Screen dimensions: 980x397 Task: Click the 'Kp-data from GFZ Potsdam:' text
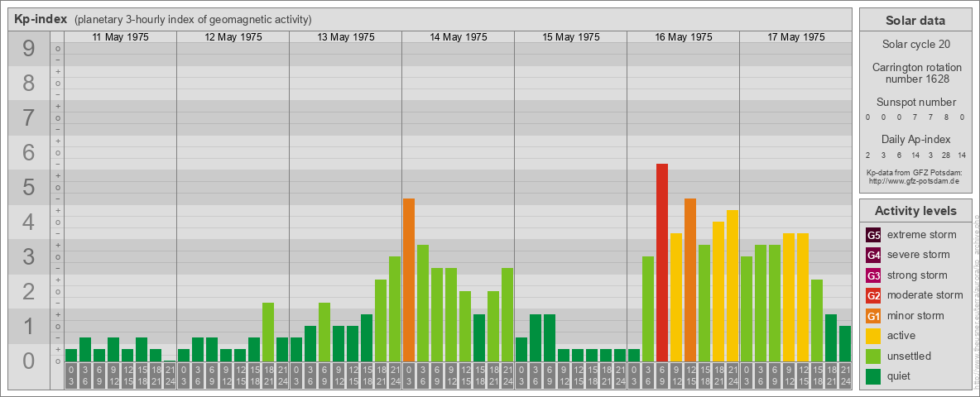pyautogui.click(x=914, y=172)
